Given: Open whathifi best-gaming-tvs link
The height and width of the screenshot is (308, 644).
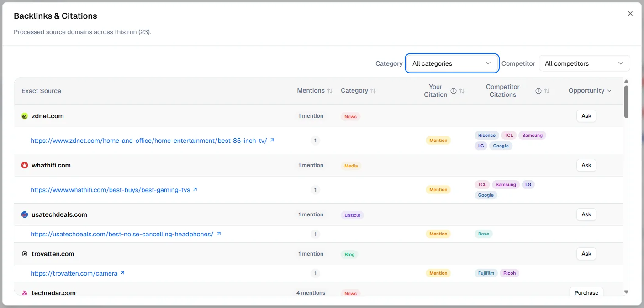Looking at the screenshot, I should click(111, 190).
